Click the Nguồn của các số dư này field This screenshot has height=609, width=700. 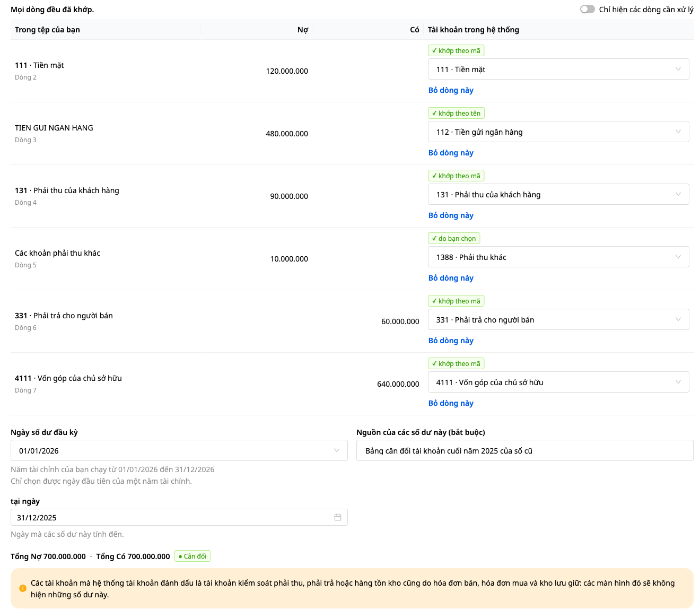pyautogui.click(x=525, y=450)
